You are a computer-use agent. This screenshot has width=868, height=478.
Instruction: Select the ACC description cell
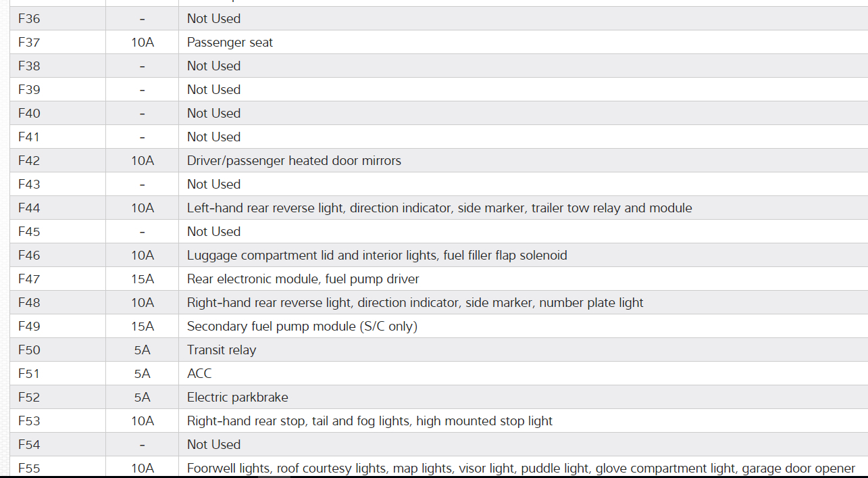[x=199, y=374]
